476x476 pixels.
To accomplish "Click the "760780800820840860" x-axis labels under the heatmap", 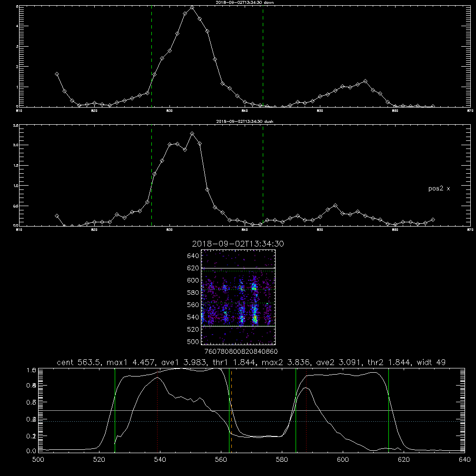I will (241, 351).
